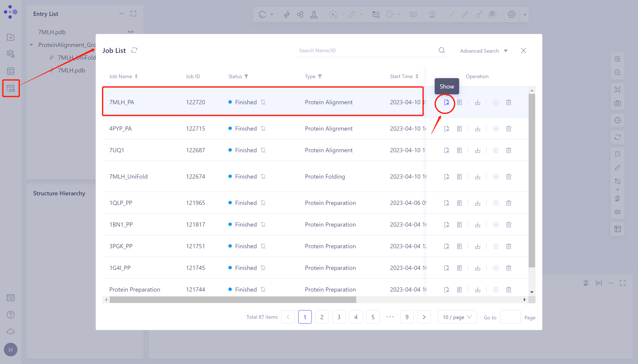Screen dimensions: 638x364
Task: Open the Status column filter
Action: tap(246, 76)
